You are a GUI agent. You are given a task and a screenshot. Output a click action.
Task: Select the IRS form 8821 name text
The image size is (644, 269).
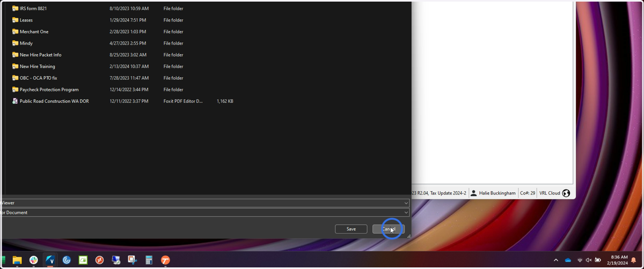(x=33, y=9)
